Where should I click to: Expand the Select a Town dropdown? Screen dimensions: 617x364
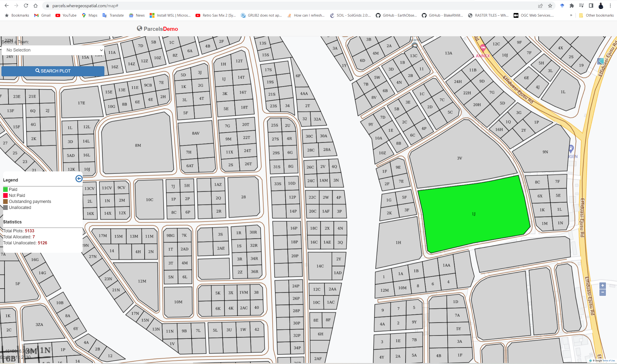(53, 50)
